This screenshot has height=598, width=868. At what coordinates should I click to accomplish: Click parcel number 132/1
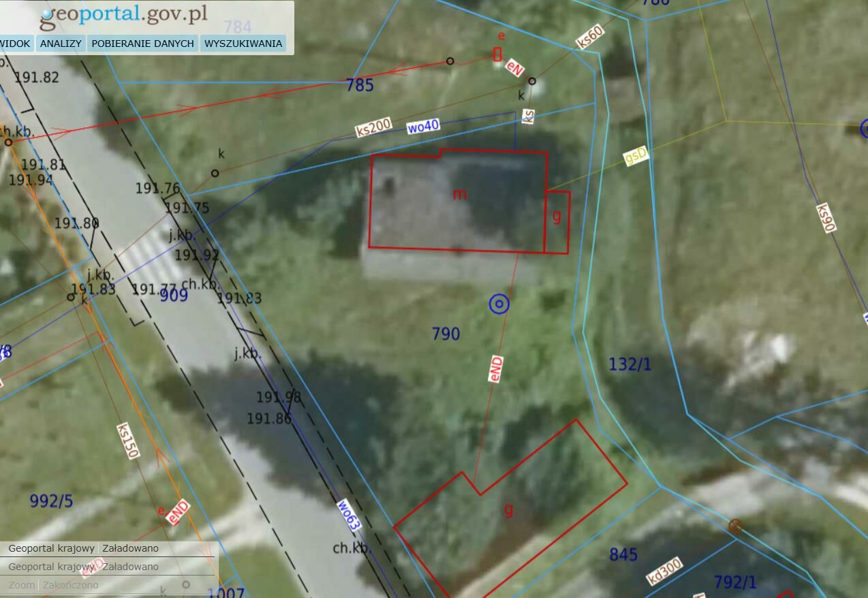pyautogui.click(x=630, y=364)
